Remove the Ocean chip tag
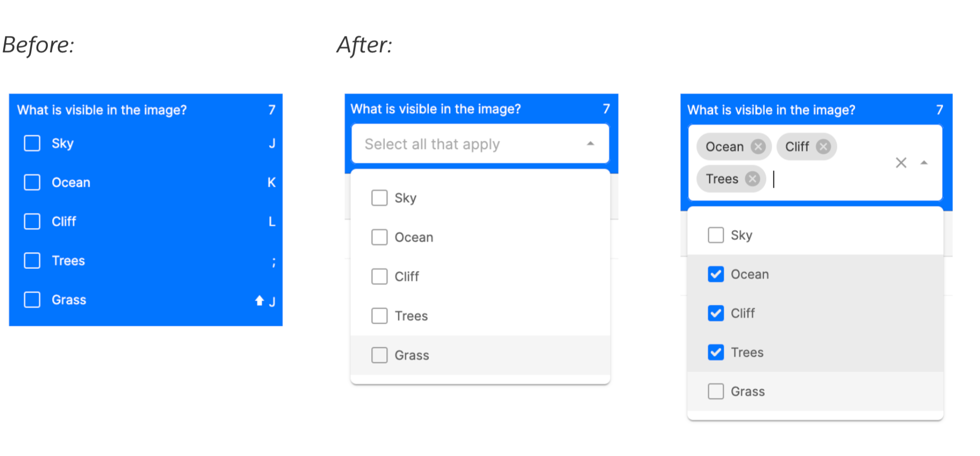The height and width of the screenshot is (456, 980). [758, 147]
